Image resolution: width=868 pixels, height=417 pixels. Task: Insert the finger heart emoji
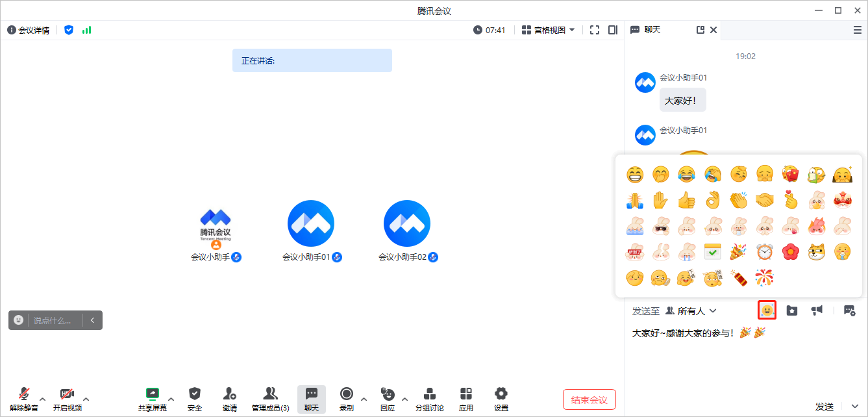790,200
